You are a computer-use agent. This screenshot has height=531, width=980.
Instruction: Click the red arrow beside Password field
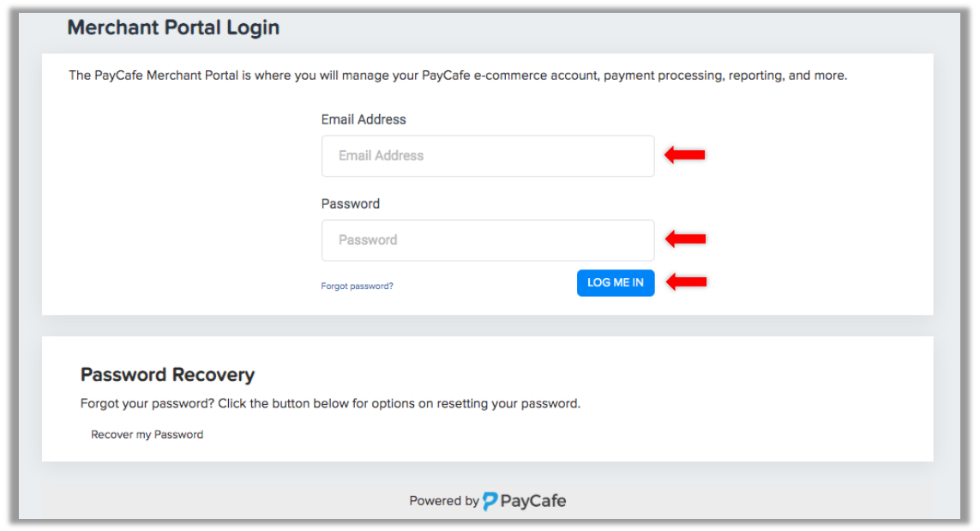coord(686,239)
